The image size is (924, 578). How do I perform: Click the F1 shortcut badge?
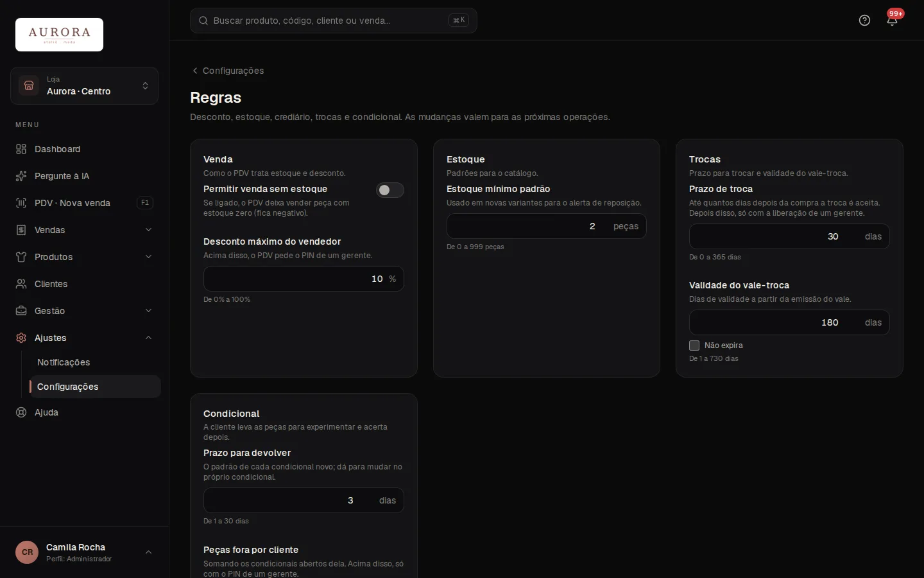tap(145, 203)
